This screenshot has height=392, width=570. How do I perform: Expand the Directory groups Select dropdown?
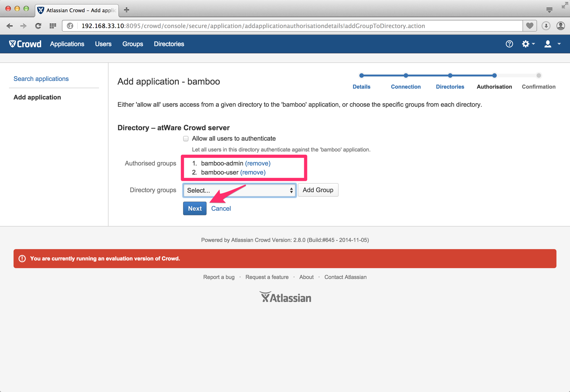[x=239, y=190]
